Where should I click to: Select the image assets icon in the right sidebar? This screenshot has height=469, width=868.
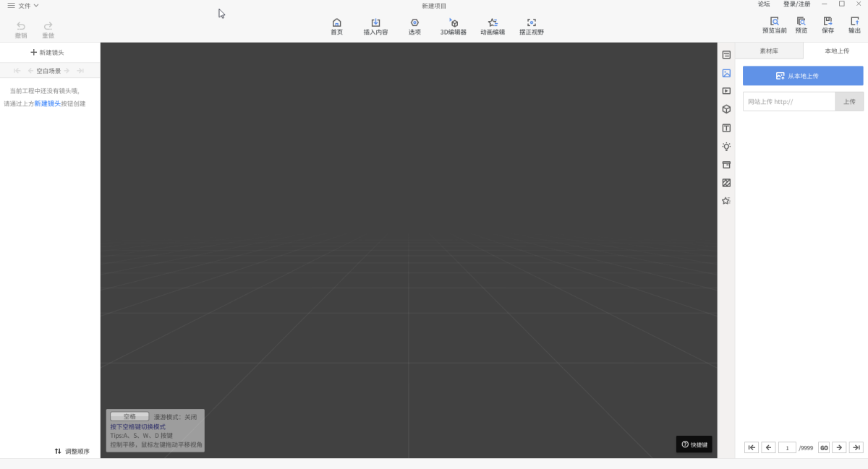click(726, 72)
